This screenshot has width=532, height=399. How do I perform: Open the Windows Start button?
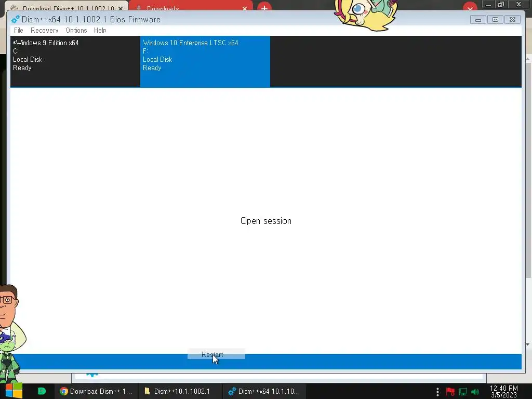click(x=14, y=391)
